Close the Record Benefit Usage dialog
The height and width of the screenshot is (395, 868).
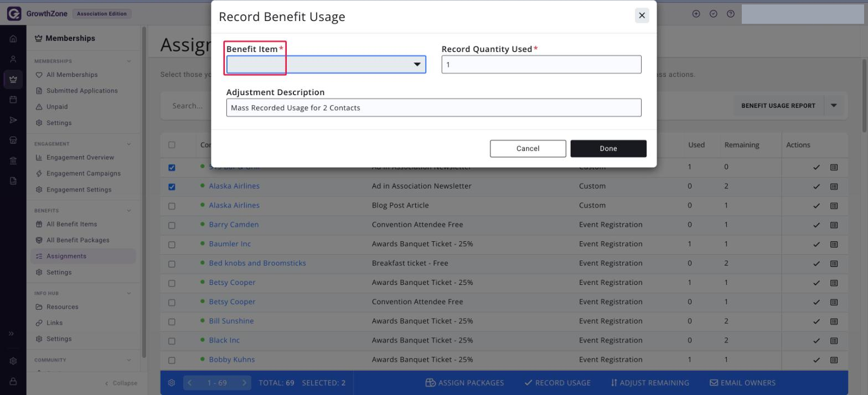point(642,15)
